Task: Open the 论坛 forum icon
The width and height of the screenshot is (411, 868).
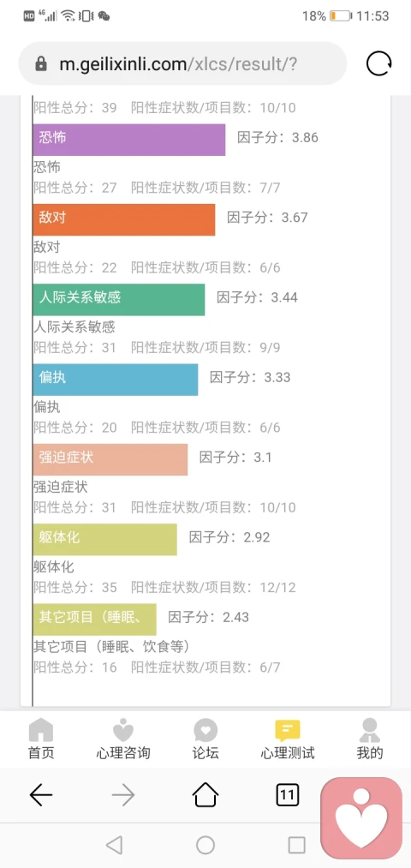Action: (x=205, y=739)
